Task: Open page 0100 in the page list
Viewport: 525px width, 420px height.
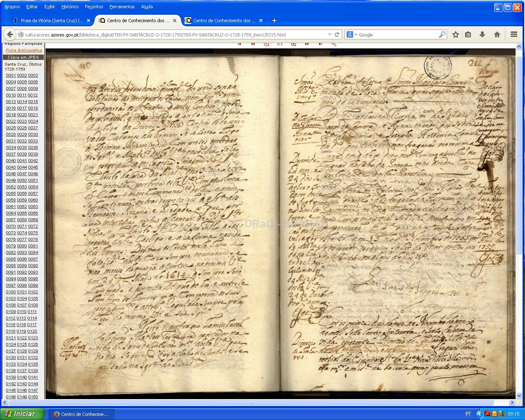Action: (11, 292)
